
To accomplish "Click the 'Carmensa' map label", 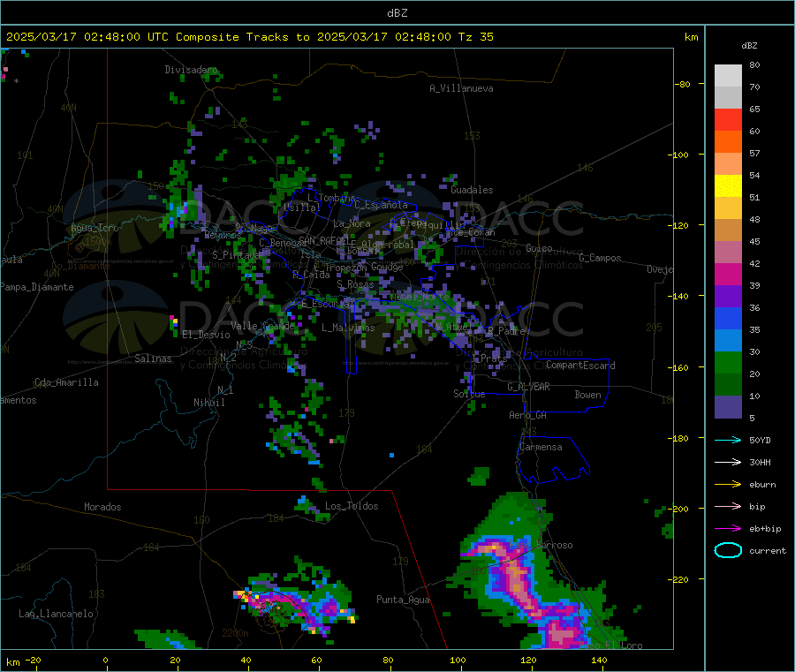I will click(x=541, y=447).
